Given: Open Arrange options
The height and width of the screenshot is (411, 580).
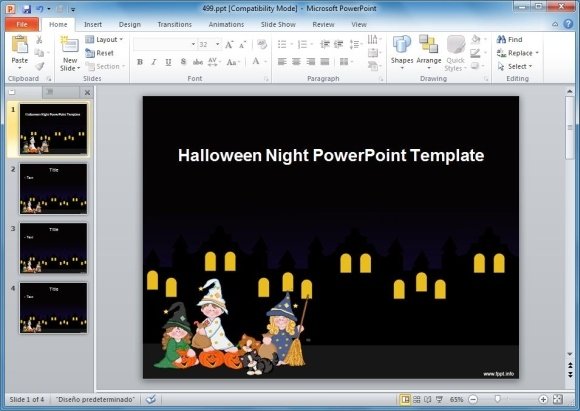Looking at the screenshot, I should point(429,53).
